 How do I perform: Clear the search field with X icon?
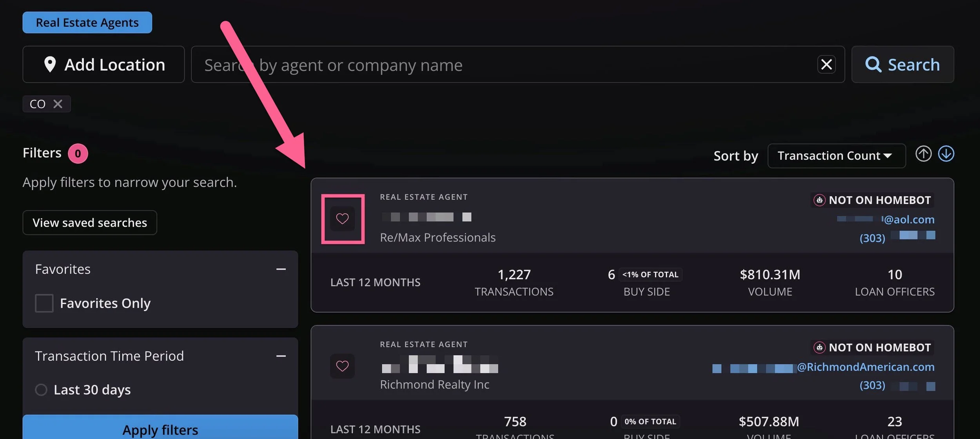[x=826, y=64]
